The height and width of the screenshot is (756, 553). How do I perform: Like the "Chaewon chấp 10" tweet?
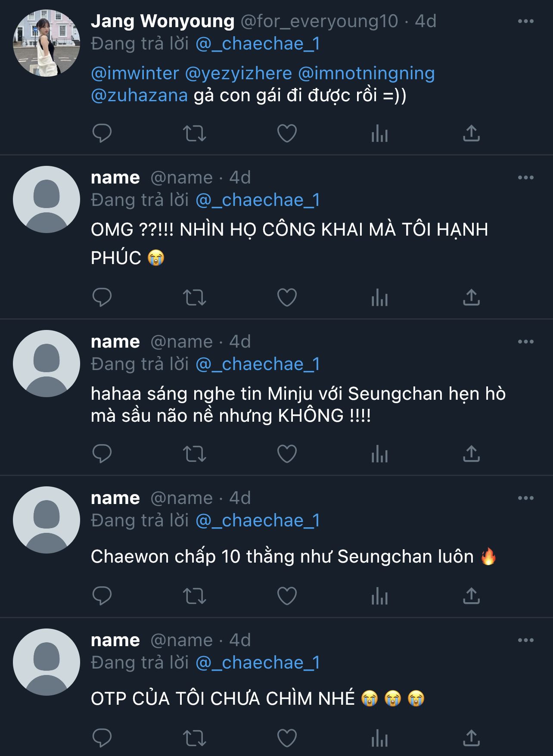pos(287,596)
